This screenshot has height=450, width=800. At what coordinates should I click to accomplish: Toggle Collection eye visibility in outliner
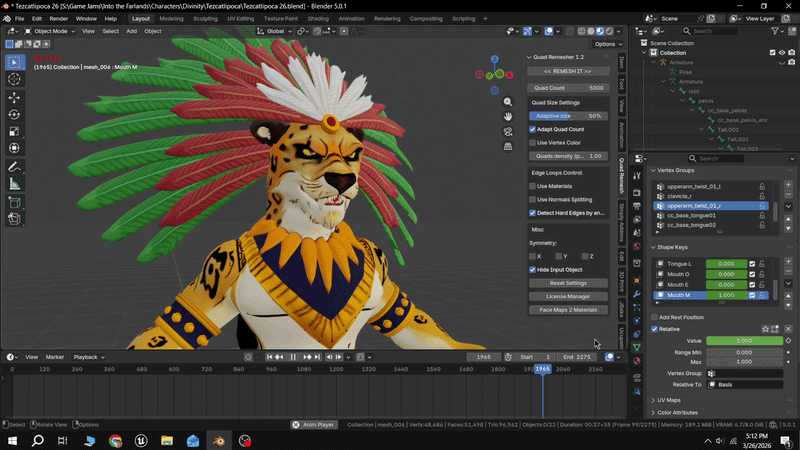coord(782,53)
